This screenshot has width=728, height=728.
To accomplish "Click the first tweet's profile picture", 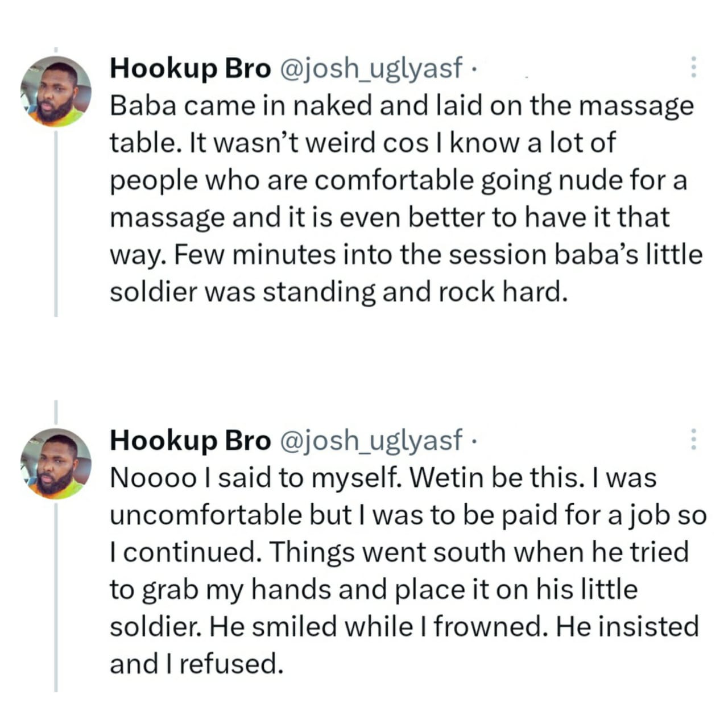I will pyautogui.click(x=56, y=91).
